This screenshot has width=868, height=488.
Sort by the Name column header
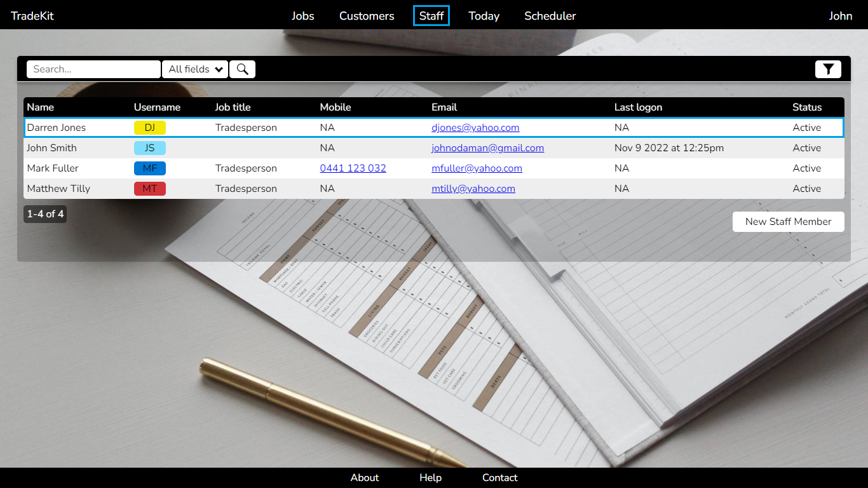coord(41,107)
